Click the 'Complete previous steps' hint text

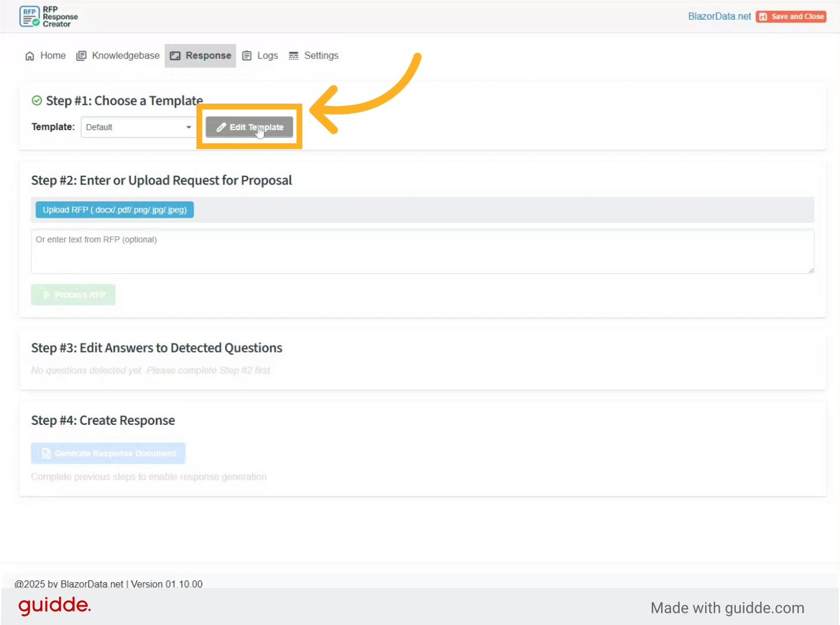pyautogui.click(x=149, y=477)
